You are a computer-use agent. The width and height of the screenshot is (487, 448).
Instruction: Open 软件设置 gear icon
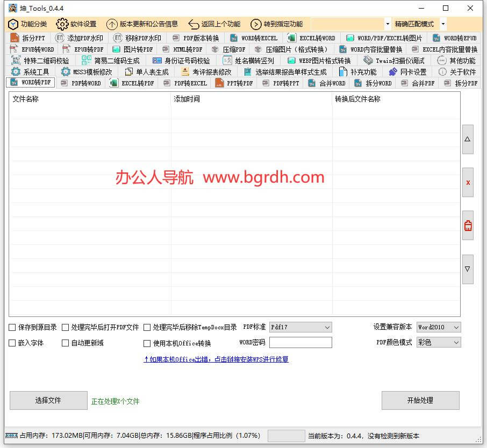tap(62, 24)
